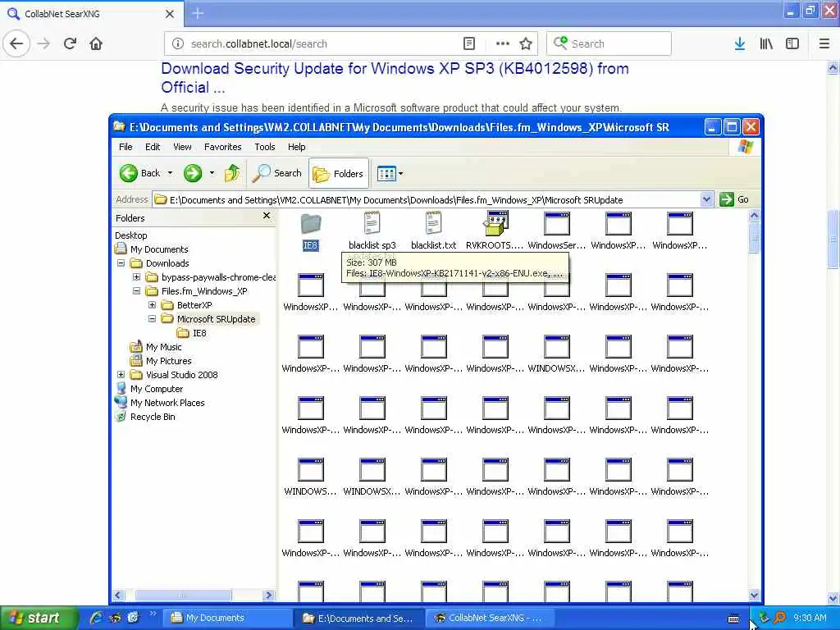The height and width of the screenshot is (630, 840).
Task: Select Desktop in the folder tree
Action: tap(130, 235)
